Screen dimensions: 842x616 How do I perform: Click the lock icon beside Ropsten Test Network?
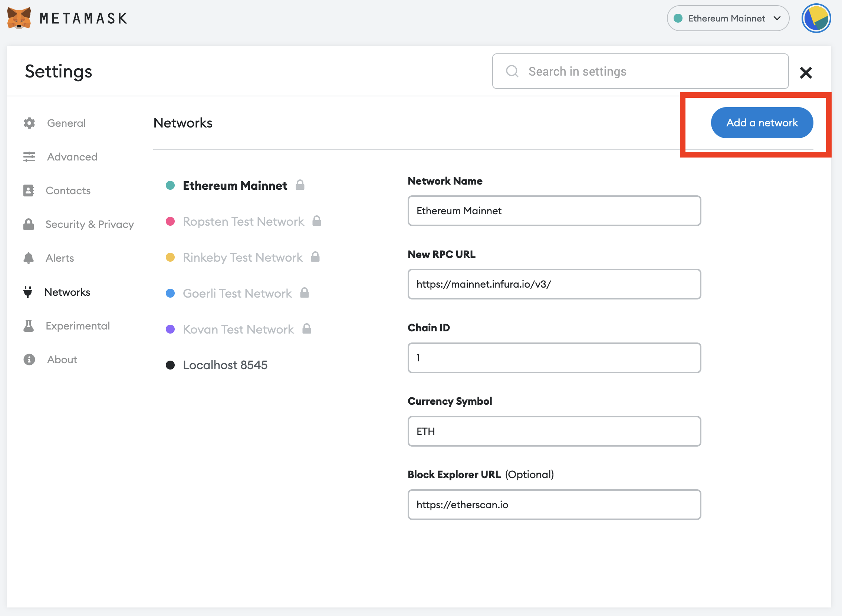point(317,221)
